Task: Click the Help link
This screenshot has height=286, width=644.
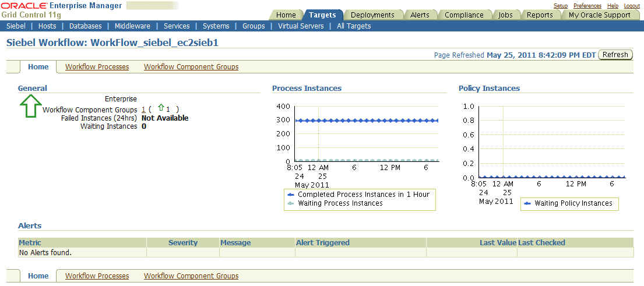Action: [613, 6]
